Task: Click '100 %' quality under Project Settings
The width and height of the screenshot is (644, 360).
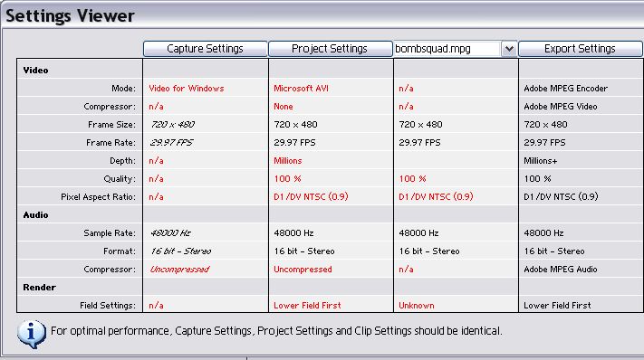Action: 287,179
